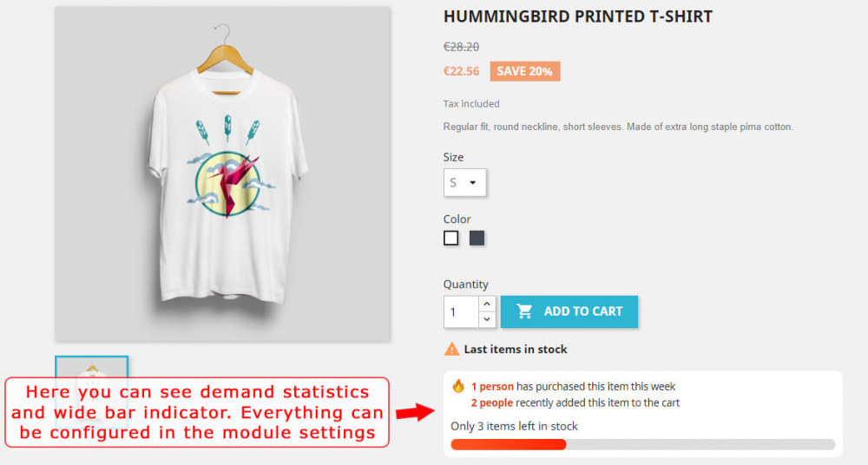Screen dimensions: 868x465
Task: Click the flame icon beside purchase stats
Action: click(458, 386)
